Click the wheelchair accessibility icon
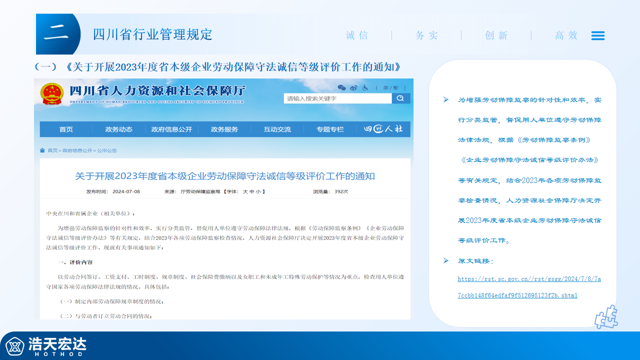 point(365,88)
